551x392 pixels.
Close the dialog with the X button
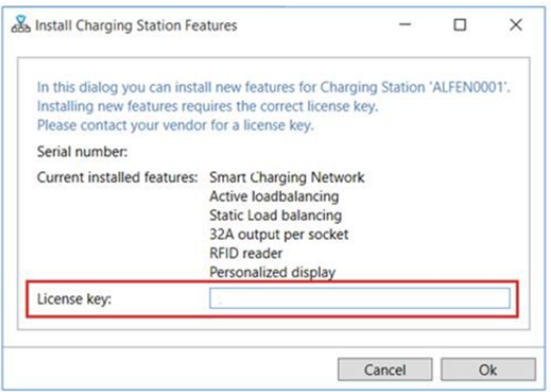point(515,25)
